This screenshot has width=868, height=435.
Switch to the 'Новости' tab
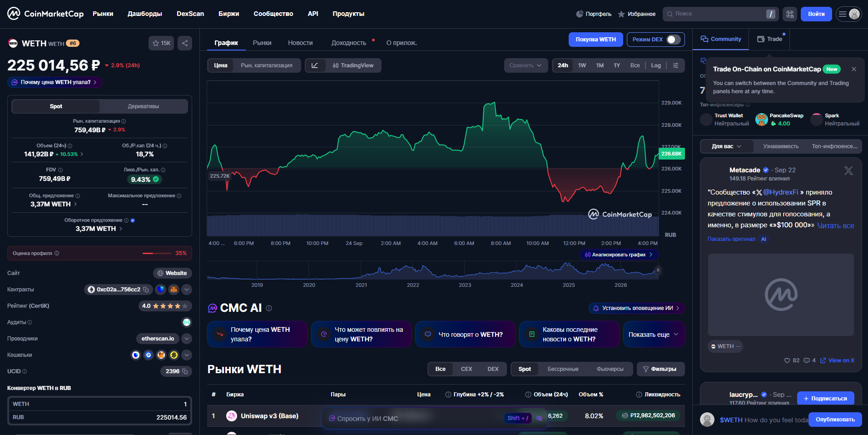pyautogui.click(x=300, y=43)
